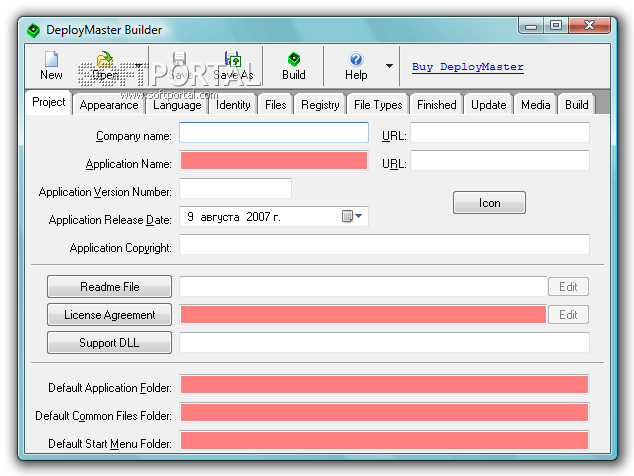Click the Open project folder icon
The width and height of the screenshot is (634, 476).
coord(105,59)
